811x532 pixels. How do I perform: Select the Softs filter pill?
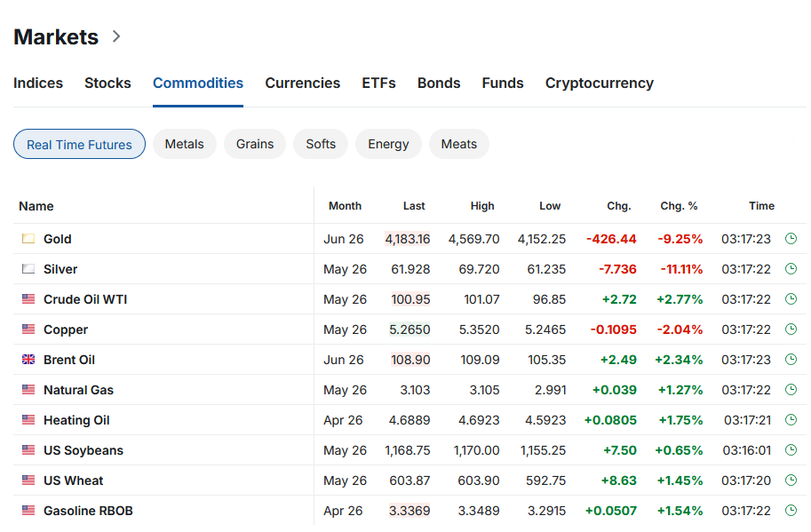[x=321, y=144]
